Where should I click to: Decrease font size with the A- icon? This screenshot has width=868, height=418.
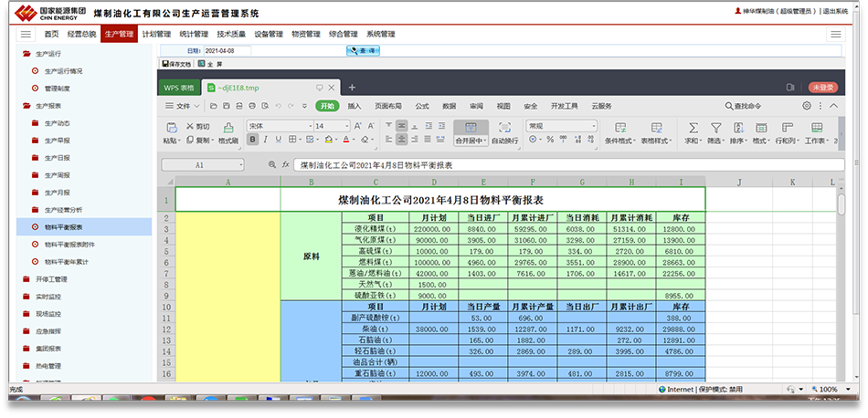click(x=371, y=126)
